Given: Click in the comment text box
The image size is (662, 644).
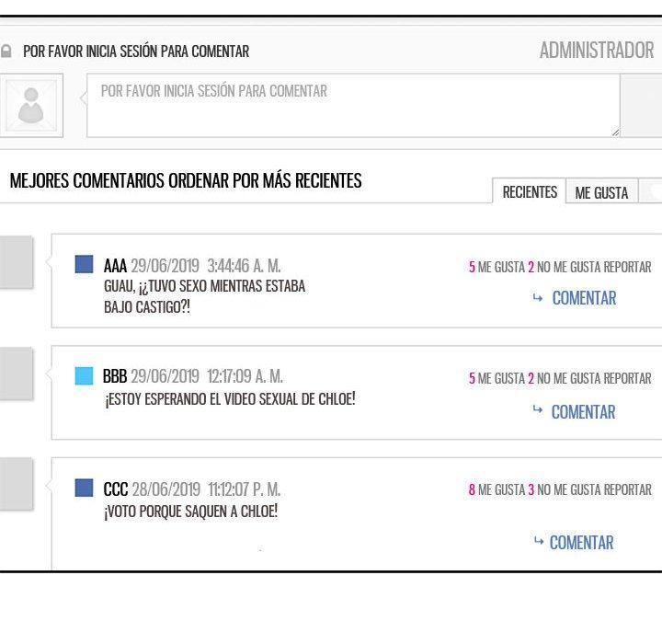Looking at the screenshot, I should (x=353, y=106).
